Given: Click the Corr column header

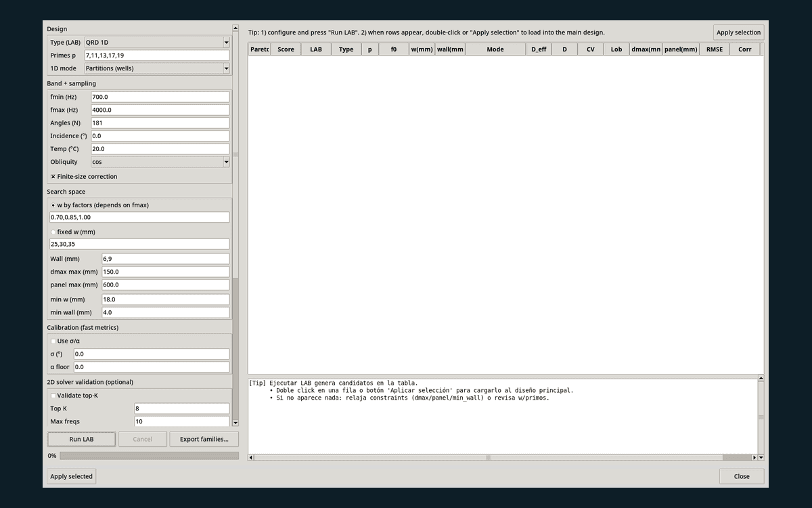Looking at the screenshot, I should (x=745, y=49).
